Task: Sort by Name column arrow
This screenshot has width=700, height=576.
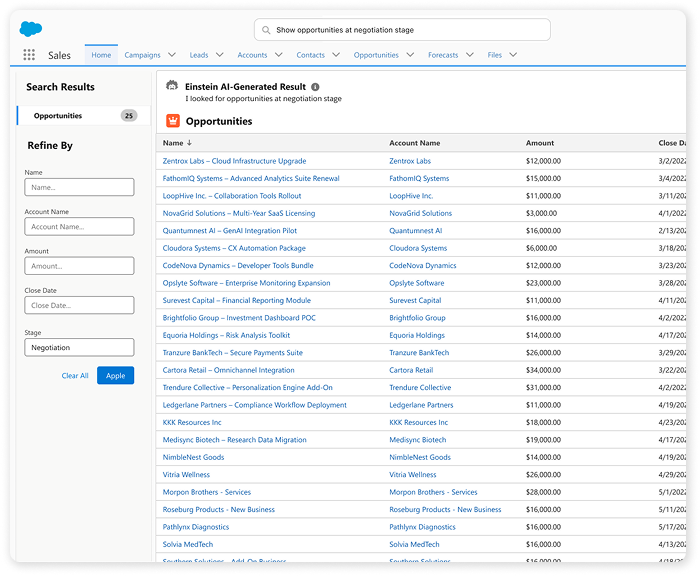Action: click(189, 143)
